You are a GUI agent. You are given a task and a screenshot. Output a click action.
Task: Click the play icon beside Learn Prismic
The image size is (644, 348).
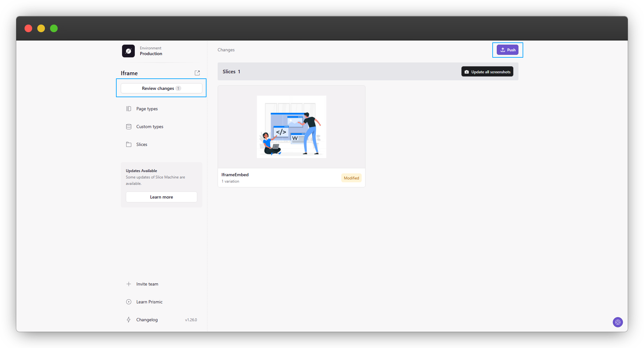point(129,302)
